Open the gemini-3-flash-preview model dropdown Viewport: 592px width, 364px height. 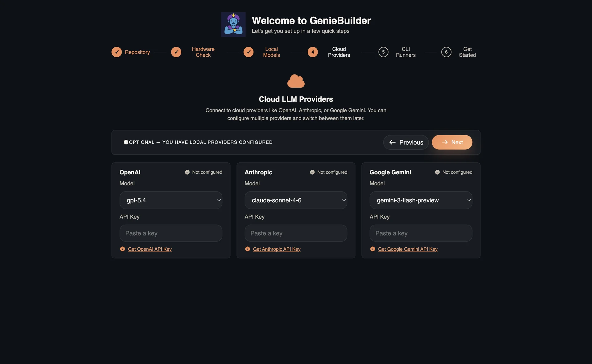coord(421,200)
